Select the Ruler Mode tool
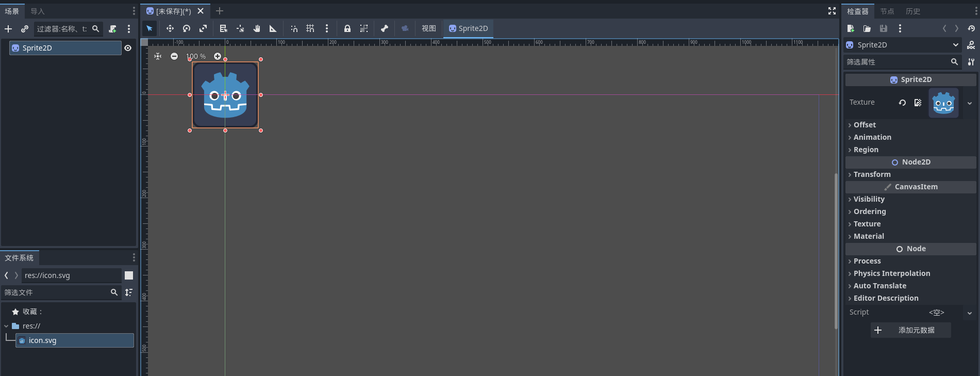Image resolution: width=980 pixels, height=376 pixels. (x=273, y=28)
